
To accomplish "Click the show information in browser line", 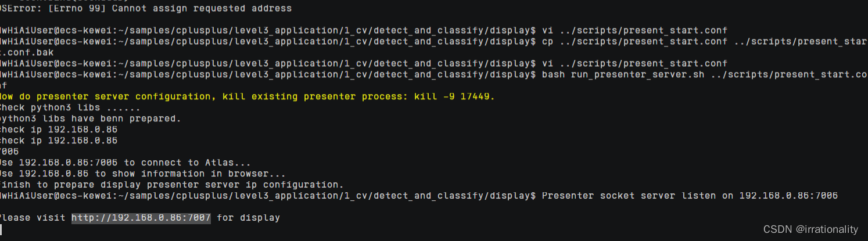I will point(142,174).
